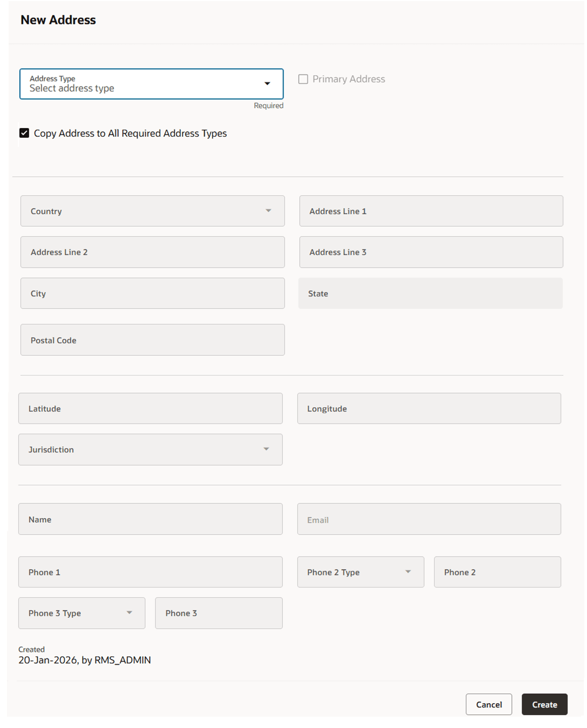Click the Name text field
This screenshot has width=587, height=728.
(150, 520)
